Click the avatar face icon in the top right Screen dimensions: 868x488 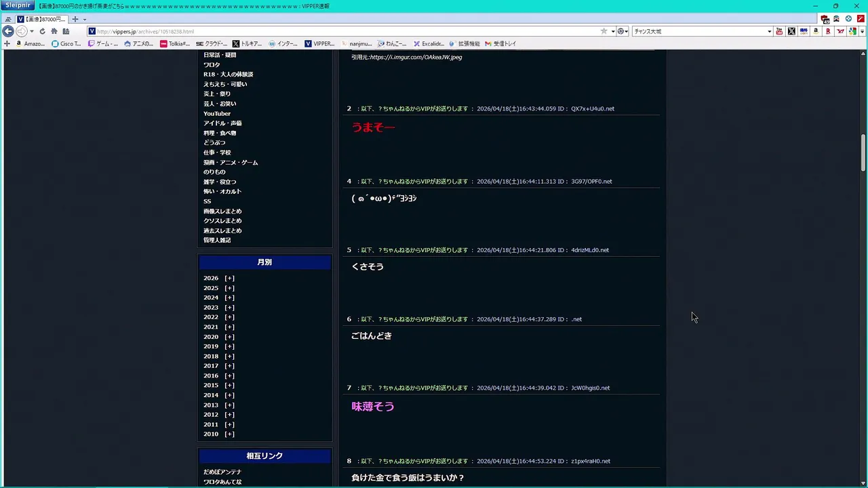(x=836, y=18)
